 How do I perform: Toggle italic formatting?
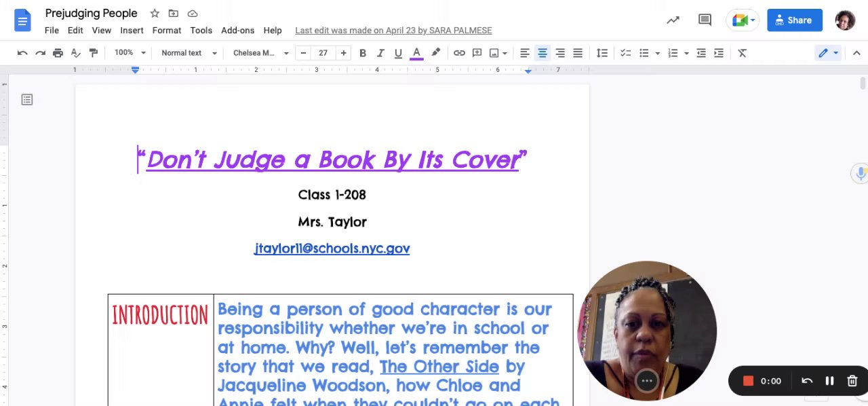point(380,53)
